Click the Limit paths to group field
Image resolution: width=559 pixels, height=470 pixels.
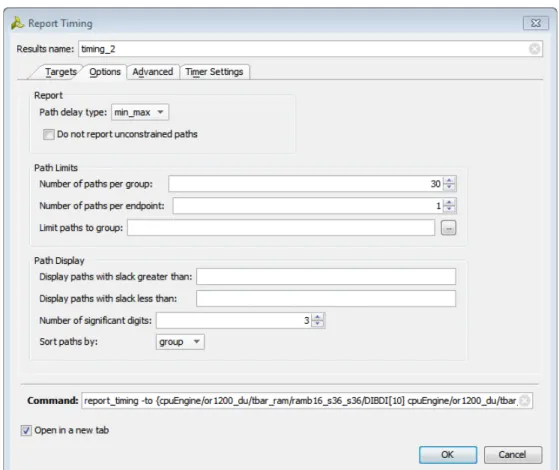(281, 228)
